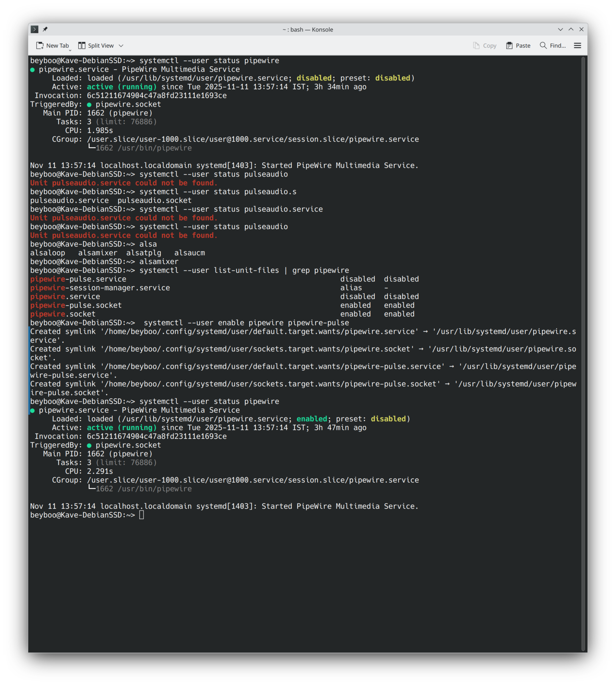Image resolution: width=616 pixels, height=686 pixels.
Task: Click the Konsole window menu icon
Action: coord(35,29)
